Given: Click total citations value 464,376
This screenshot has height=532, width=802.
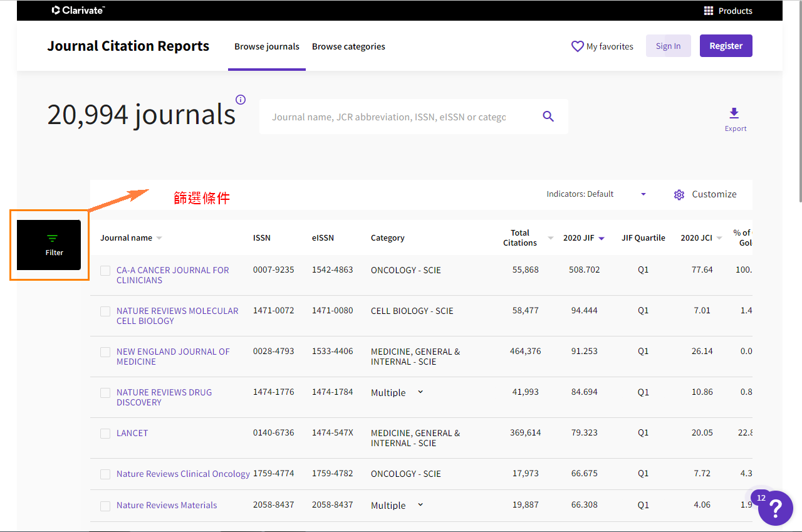Looking at the screenshot, I should tap(525, 352).
